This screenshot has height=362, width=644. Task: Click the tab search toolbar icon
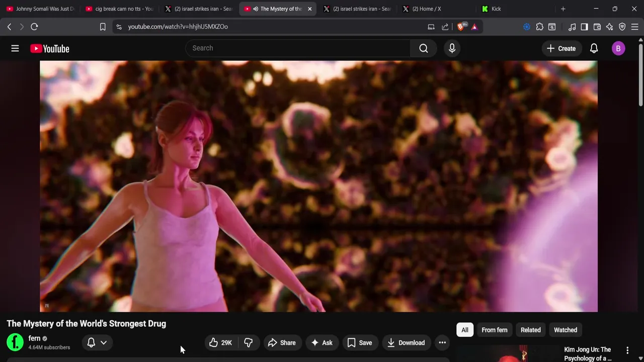coord(552,27)
